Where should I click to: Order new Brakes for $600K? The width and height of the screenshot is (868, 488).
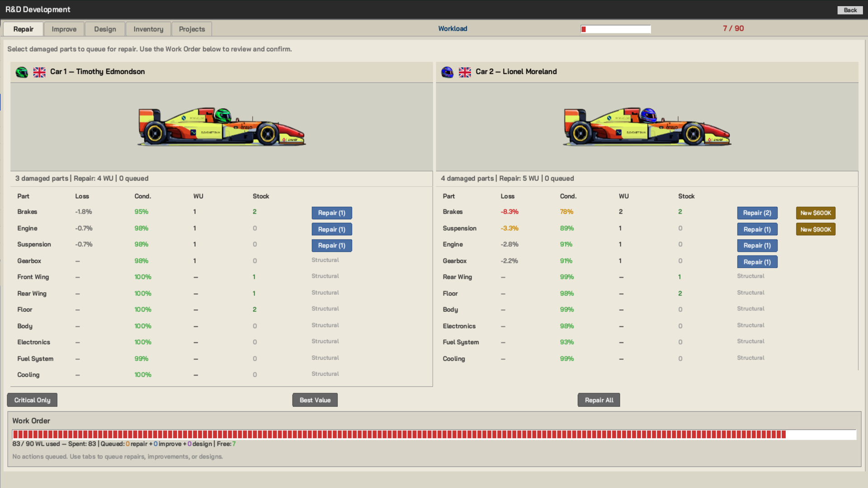click(x=815, y=213)
